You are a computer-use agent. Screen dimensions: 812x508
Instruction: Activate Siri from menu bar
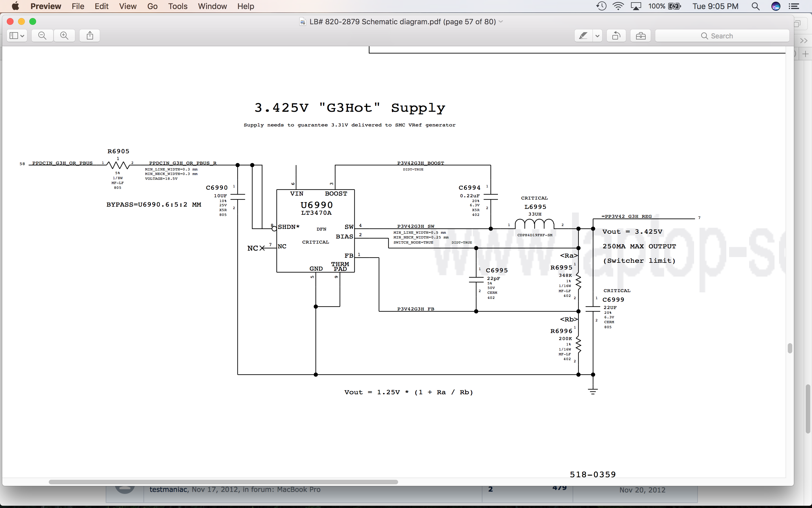click(776, 6)
